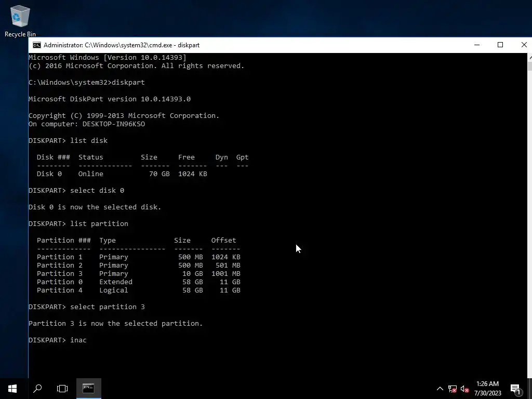532x399 pixels.
Task: Click the 'Partition 1' row label
Action: click(59, 257)
